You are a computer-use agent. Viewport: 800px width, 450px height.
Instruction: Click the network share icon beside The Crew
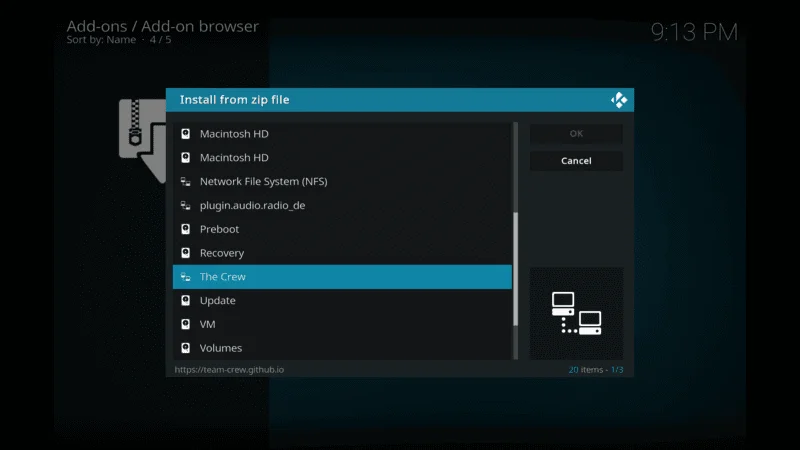click(x=186, y=277)
